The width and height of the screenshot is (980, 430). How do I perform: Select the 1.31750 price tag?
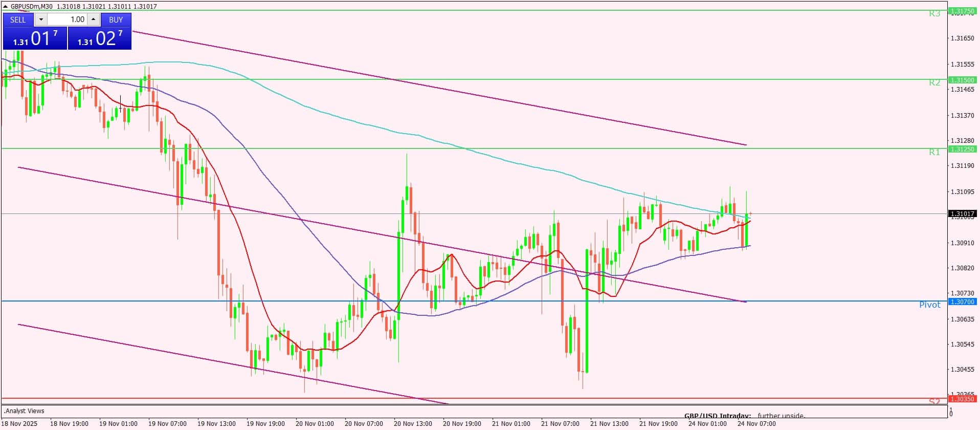(x=962, y=11)
